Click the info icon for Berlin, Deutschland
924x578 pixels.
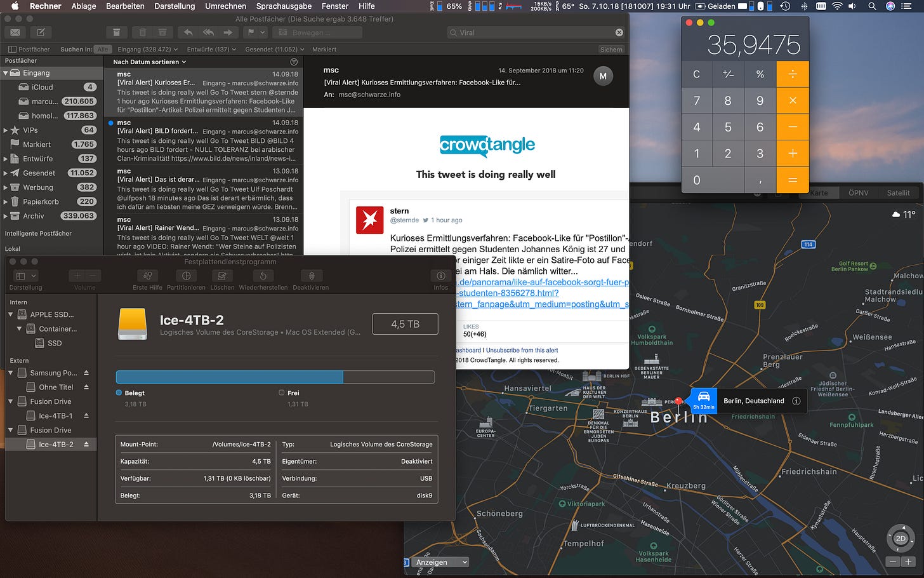[796, 401]
